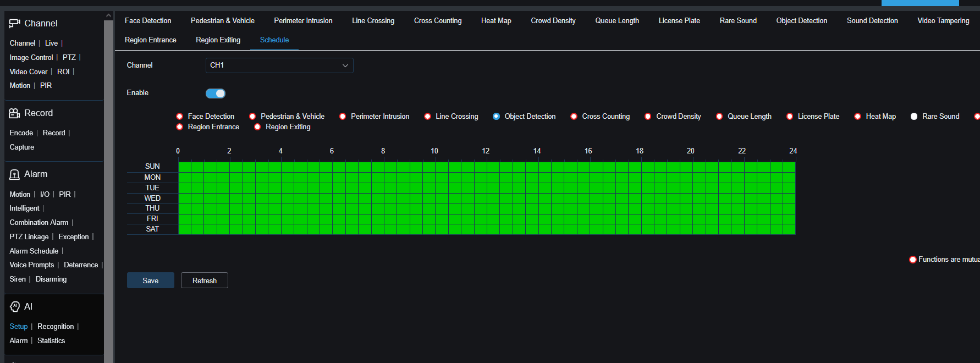This screenshot has width=980, height=363.
Task: Open the PTZ link under Channel
Action: [x=69, y=58]
